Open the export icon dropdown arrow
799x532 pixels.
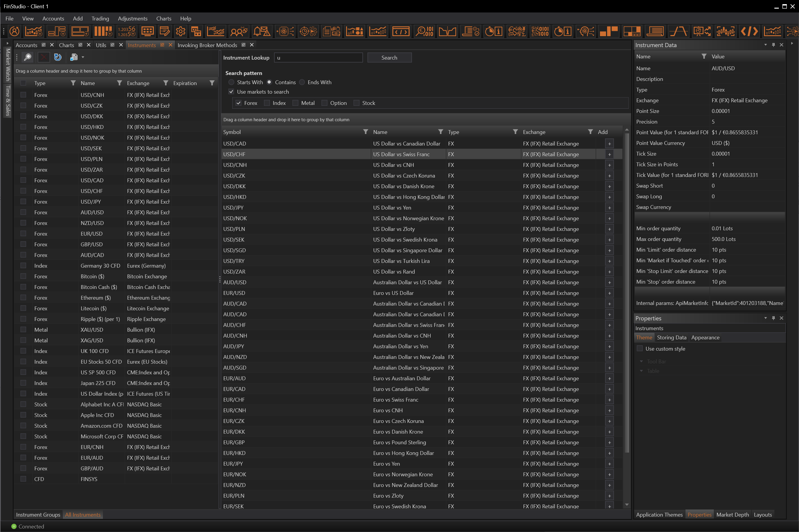83,57
